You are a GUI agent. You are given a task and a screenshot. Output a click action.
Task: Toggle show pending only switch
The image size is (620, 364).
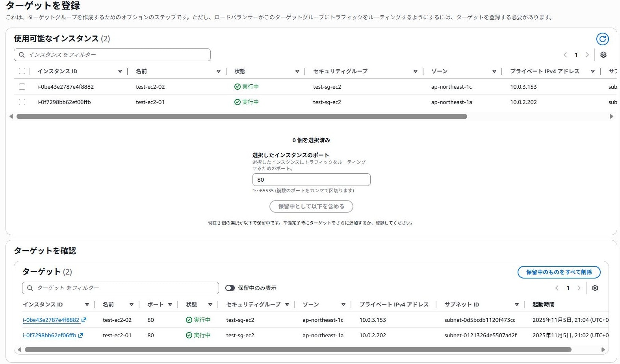coord(230,288)
